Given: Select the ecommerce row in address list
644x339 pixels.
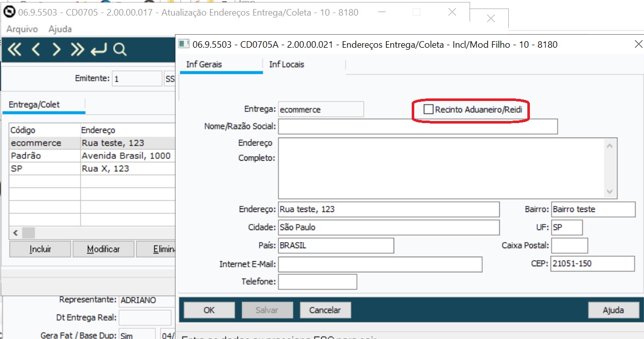Looking at the screenshot, I should click(x=92, y=143).
